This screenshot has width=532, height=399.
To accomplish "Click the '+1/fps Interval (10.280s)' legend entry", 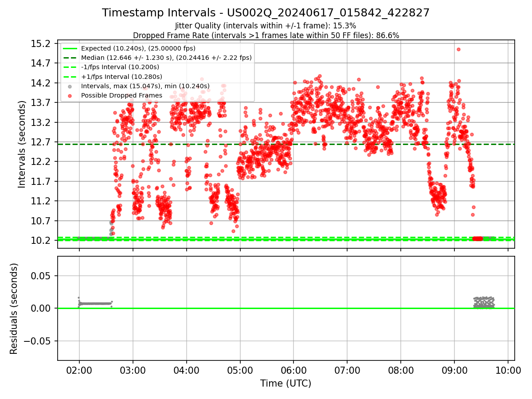I will [121, 77].
